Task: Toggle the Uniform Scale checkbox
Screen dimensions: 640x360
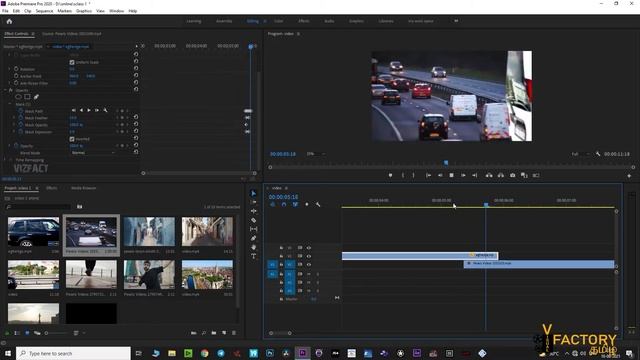Action: click(x=72, y=62)
